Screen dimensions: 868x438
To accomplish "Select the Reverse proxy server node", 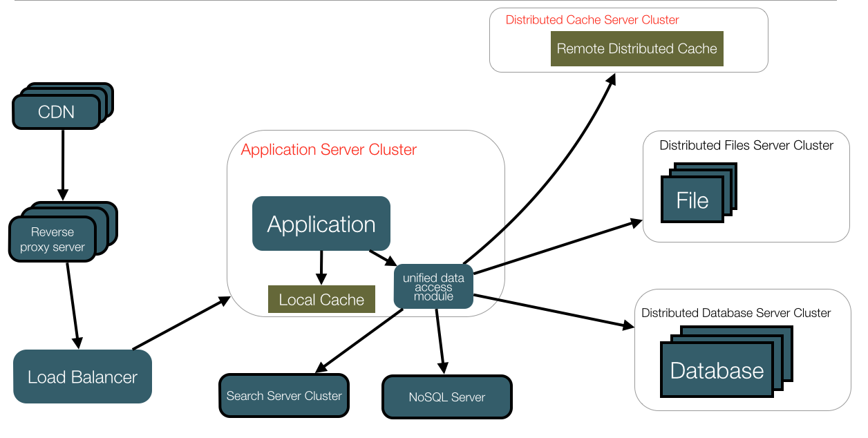I will click(53, 239).
